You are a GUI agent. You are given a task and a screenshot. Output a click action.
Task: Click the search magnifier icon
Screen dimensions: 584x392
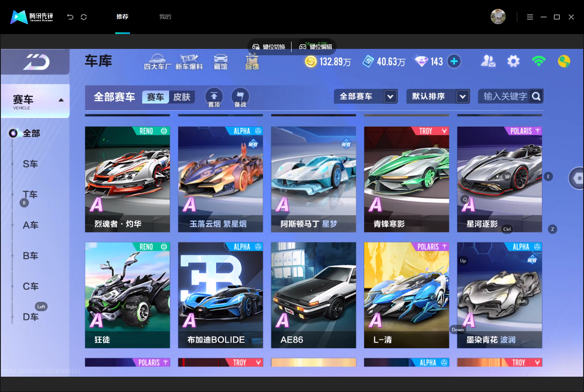536,97
